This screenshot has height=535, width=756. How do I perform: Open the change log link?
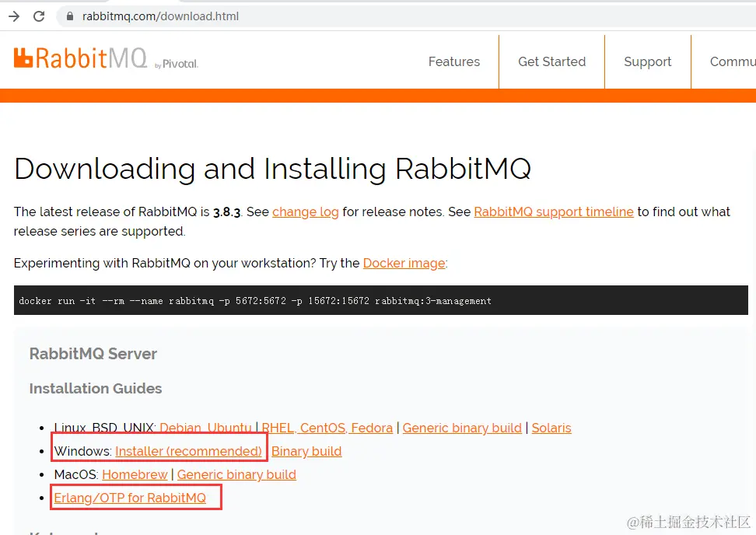pyautogui.click(x=305, y=212)
